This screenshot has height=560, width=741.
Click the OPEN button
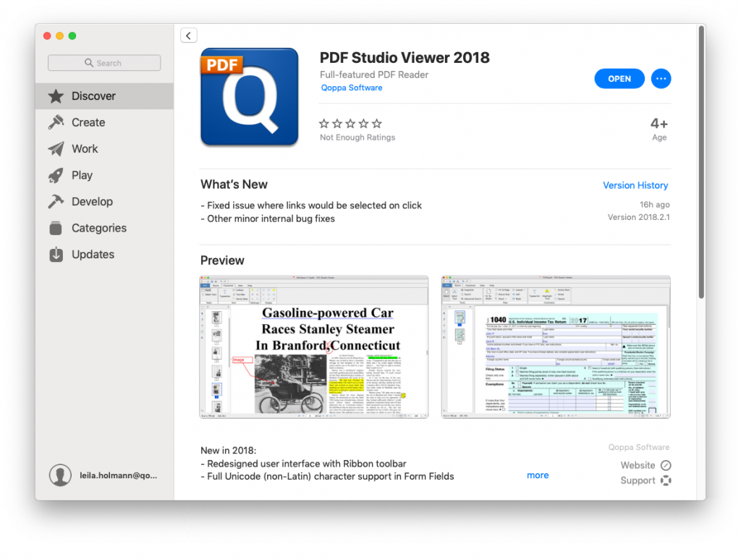619,78
